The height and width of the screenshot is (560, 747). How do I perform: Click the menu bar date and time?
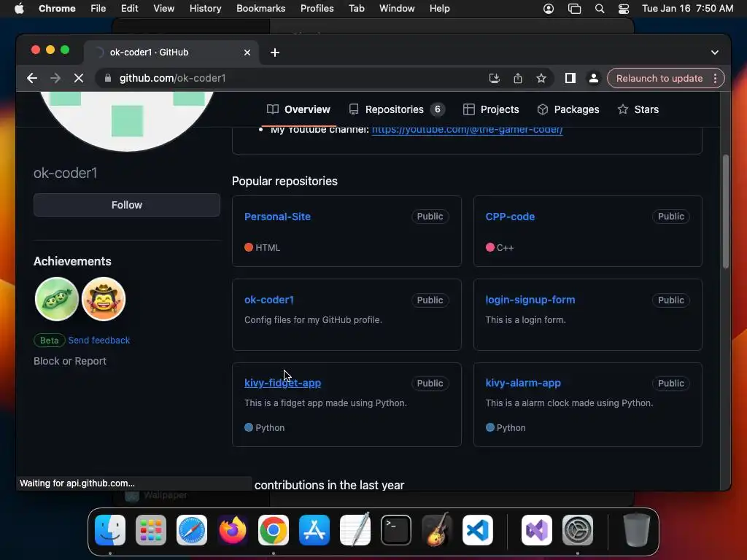pos(687,9)
